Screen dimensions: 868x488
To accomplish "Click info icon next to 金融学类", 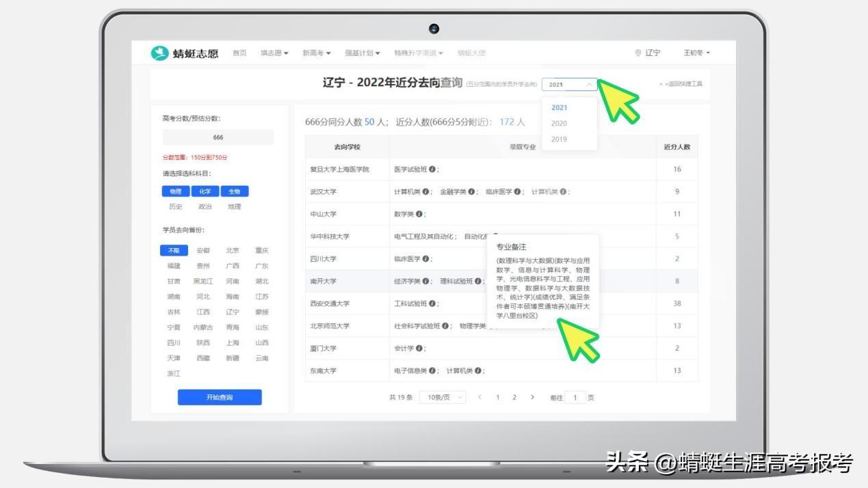I will [x=472, y=192].
